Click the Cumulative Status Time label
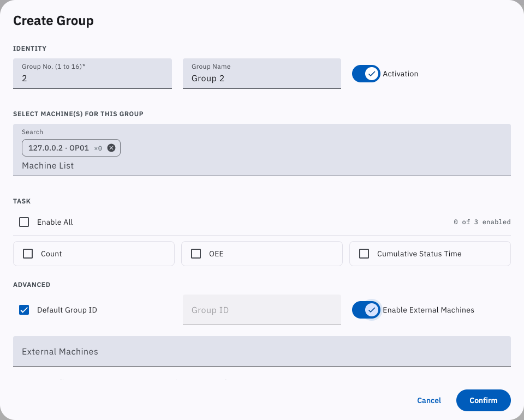 tap(419, 254)
